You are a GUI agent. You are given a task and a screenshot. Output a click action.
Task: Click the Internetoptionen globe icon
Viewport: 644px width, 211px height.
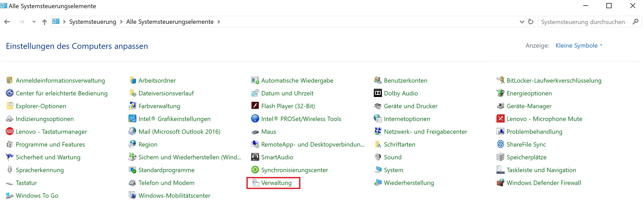pyautogui.click(x=378, y=119)
